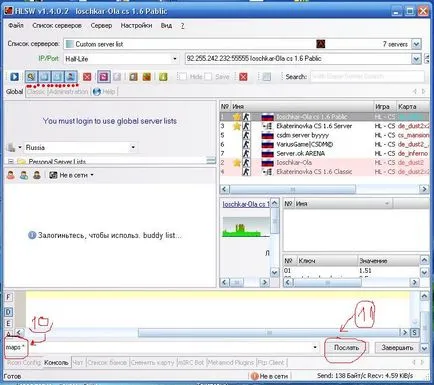The image size is (434, 385).
Task: Open the Вид menu
Action: 166,26
